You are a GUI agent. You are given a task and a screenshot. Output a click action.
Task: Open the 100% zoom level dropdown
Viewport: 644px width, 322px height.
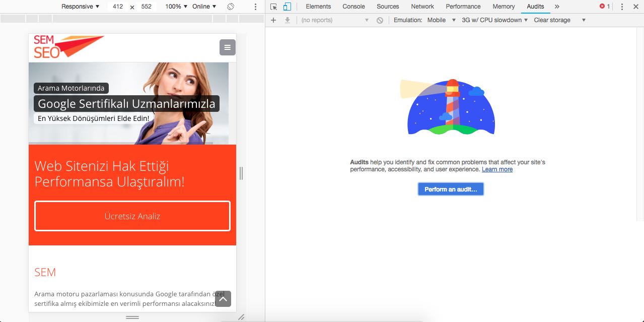point(176,7)
